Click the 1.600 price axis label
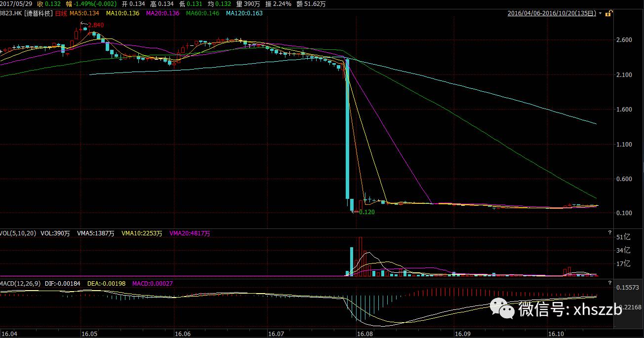Screen dimensions: 644x338 tap(624, 110)
